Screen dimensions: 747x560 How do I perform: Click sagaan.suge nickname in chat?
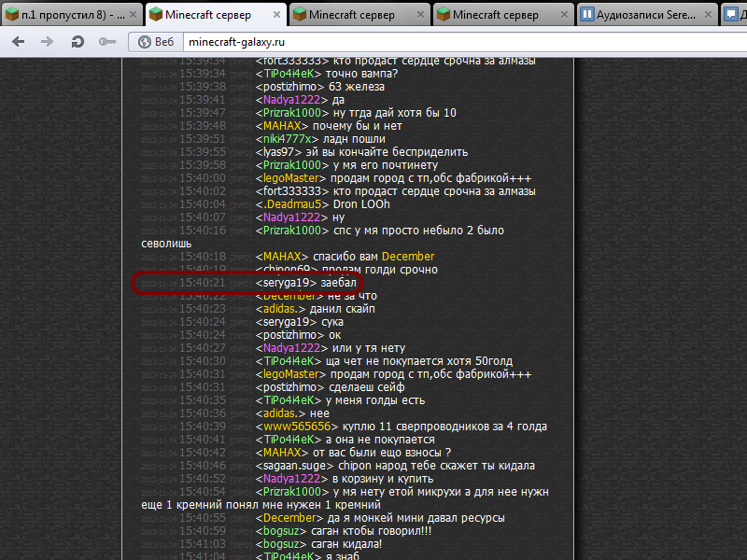[294, 466]
